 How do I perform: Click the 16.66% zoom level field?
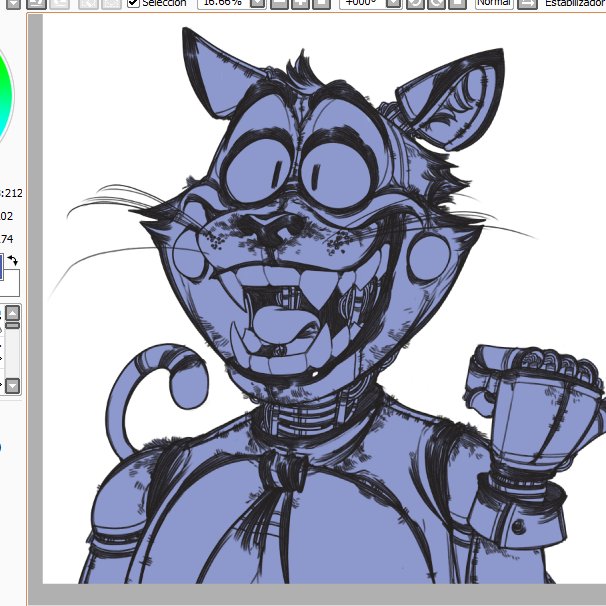tap(223, 3)
